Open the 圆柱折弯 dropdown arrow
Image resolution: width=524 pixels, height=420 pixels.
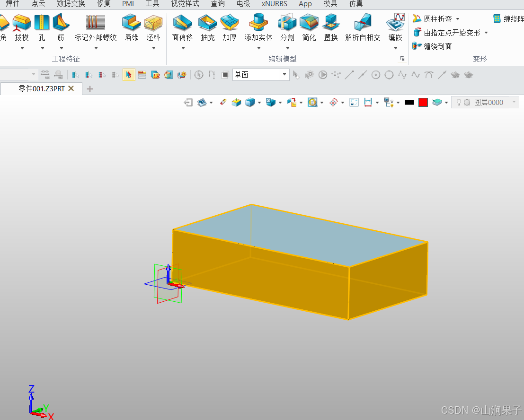tap(458, 19)
